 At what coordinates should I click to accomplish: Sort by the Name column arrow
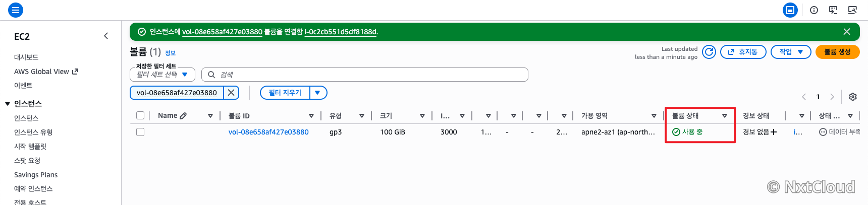[210, 116]
